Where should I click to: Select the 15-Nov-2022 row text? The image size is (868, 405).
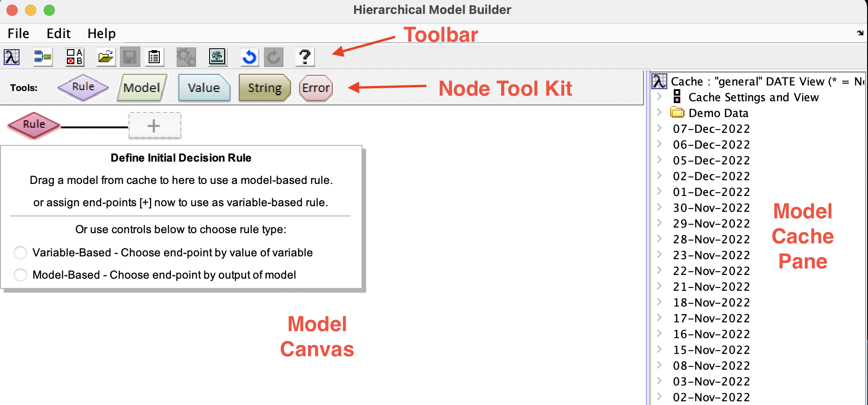711,350
